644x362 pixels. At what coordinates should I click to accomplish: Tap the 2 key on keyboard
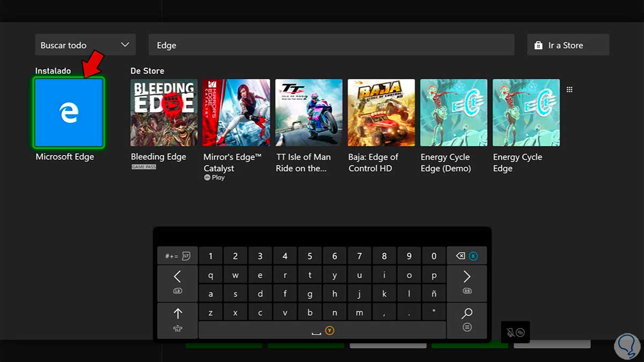click(x=235, y=256)
